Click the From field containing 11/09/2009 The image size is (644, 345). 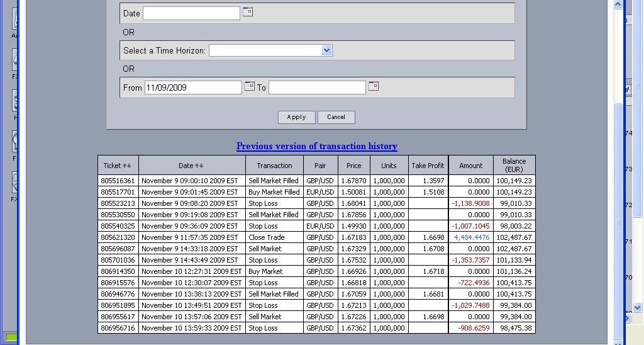193,88
